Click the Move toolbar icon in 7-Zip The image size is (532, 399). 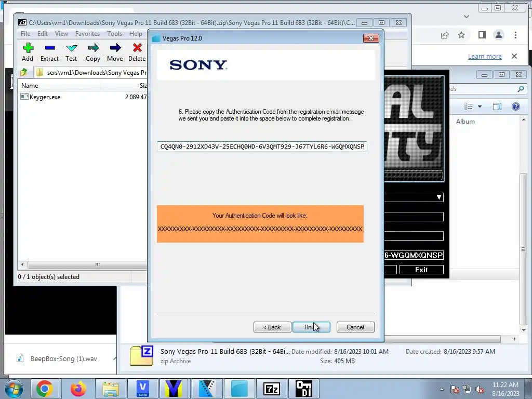(115, 52)
